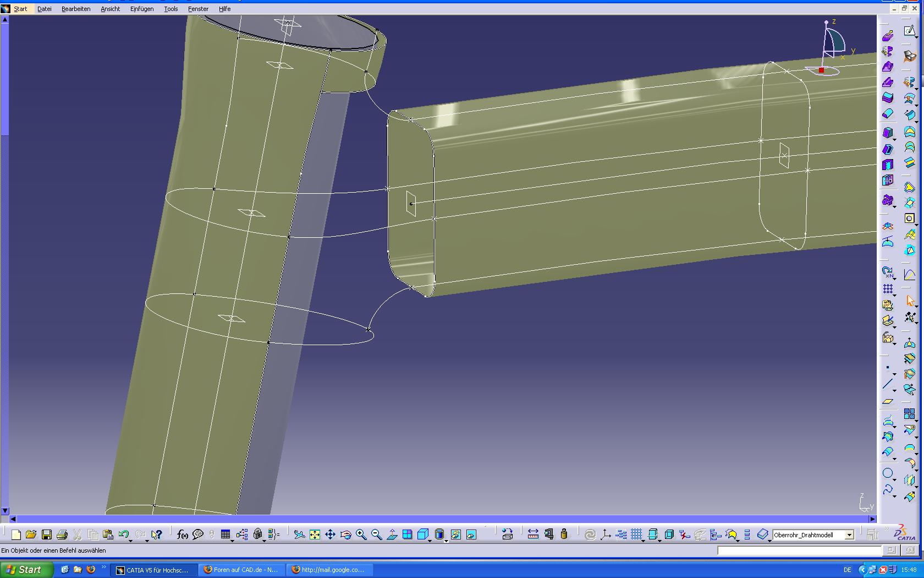
Task: Click the horizontal scrollbar right arrow
Action: click(872, 519)
